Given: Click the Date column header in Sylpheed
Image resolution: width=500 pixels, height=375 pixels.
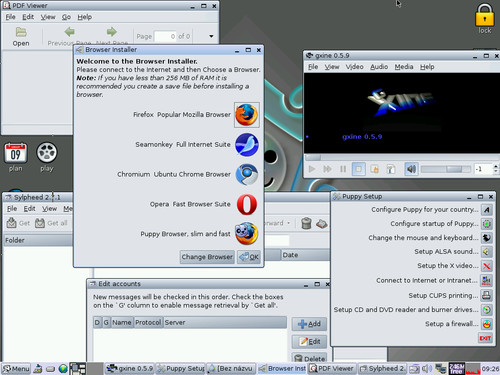Looking at the screenshot, I should tap(305, 255).
